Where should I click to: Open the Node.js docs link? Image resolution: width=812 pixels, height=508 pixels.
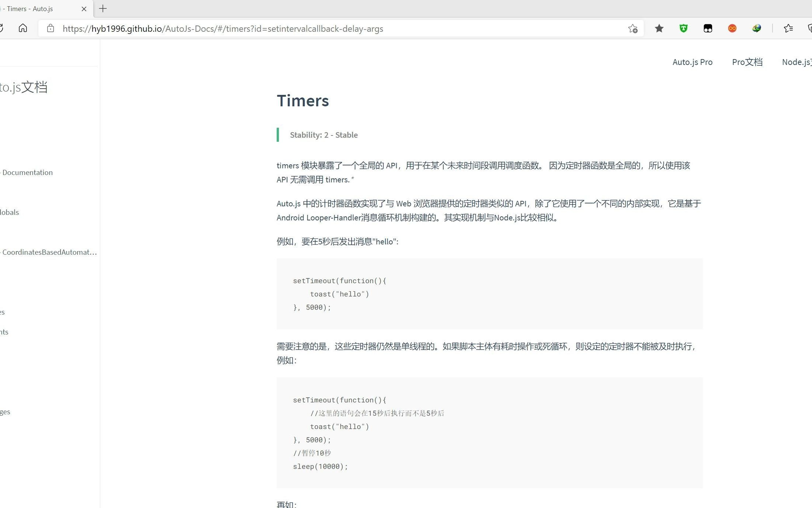tap(797, 62)
